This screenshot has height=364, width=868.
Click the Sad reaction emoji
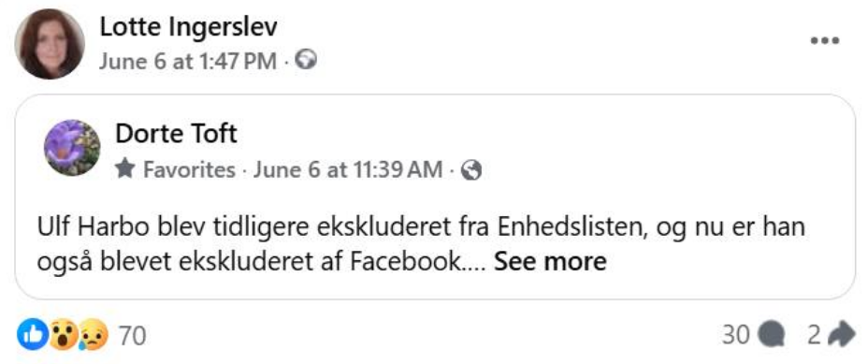click(x=94, y=336)
